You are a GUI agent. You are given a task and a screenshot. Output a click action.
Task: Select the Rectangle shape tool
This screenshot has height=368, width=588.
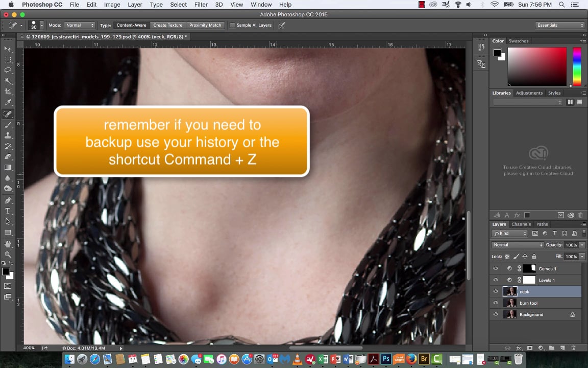tap(8, 233)
